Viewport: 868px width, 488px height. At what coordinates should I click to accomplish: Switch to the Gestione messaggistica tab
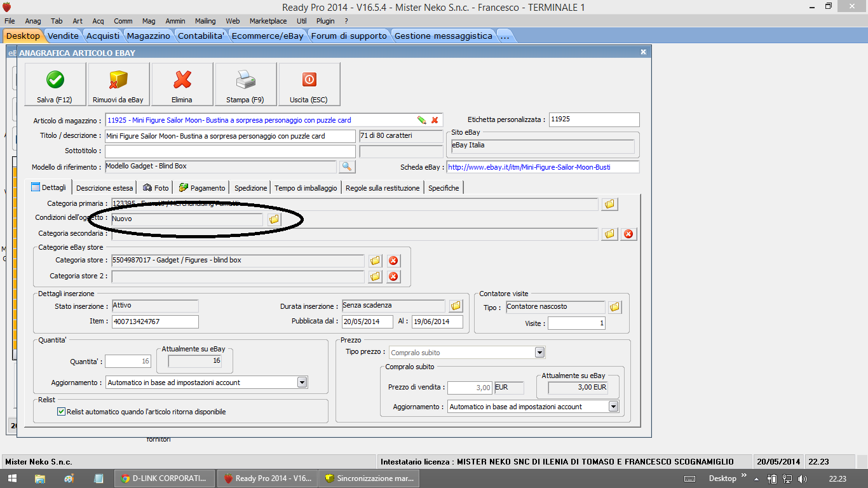444,36
